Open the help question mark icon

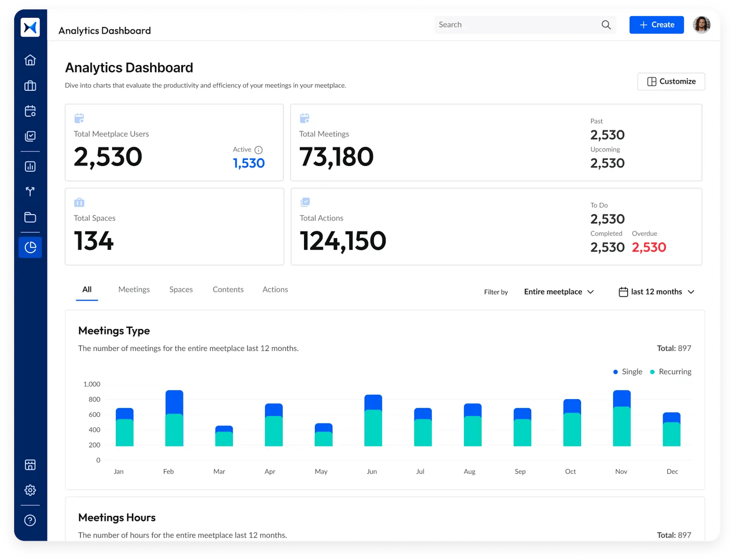[x=30, y=520]
